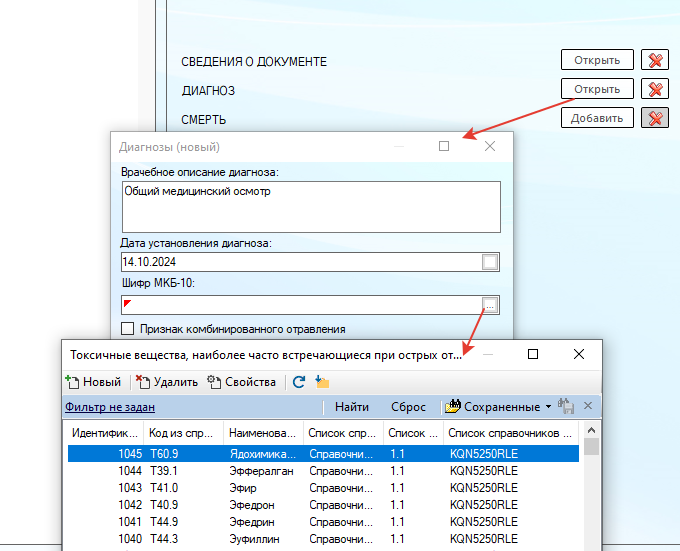The image size is (680, 551).
Task: Maximize the Токсичные вещества window
Action: click(533, 354)
